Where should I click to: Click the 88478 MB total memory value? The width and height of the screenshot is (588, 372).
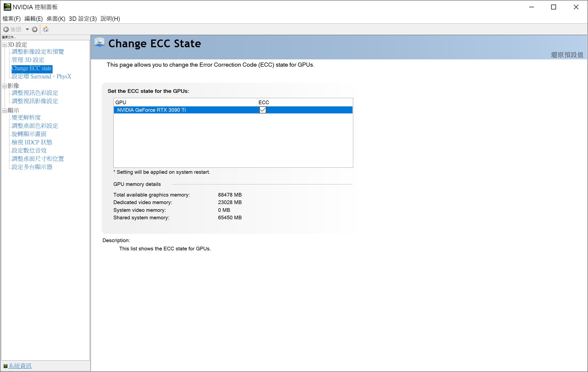click(230, 195)
